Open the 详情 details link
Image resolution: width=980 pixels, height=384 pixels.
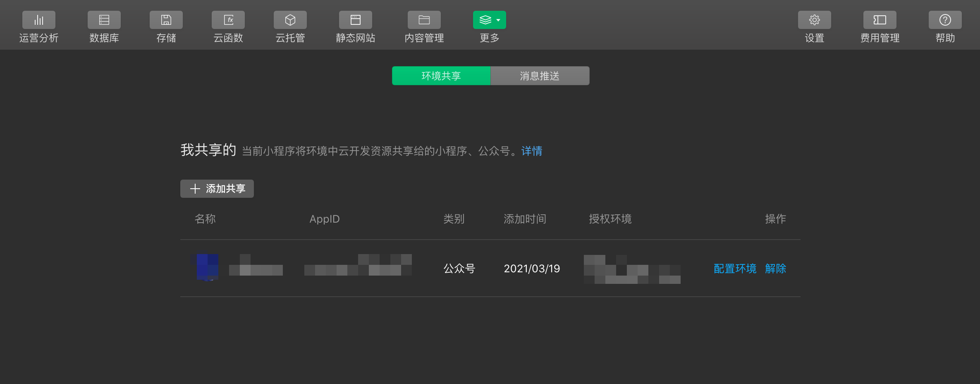[532, 151]
